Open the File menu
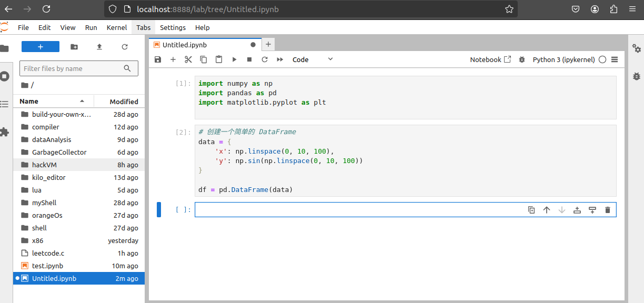644x303 pixels. (24, 27)
